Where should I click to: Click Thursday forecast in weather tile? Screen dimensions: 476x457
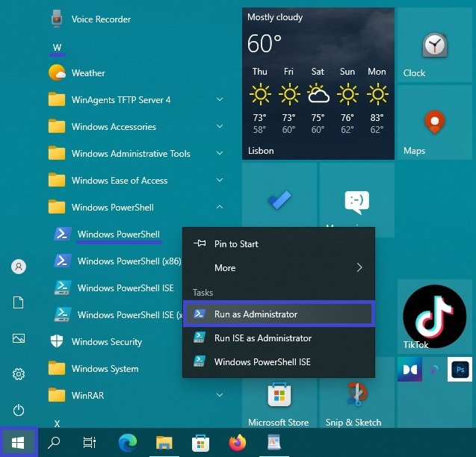(x=260, y=101)
